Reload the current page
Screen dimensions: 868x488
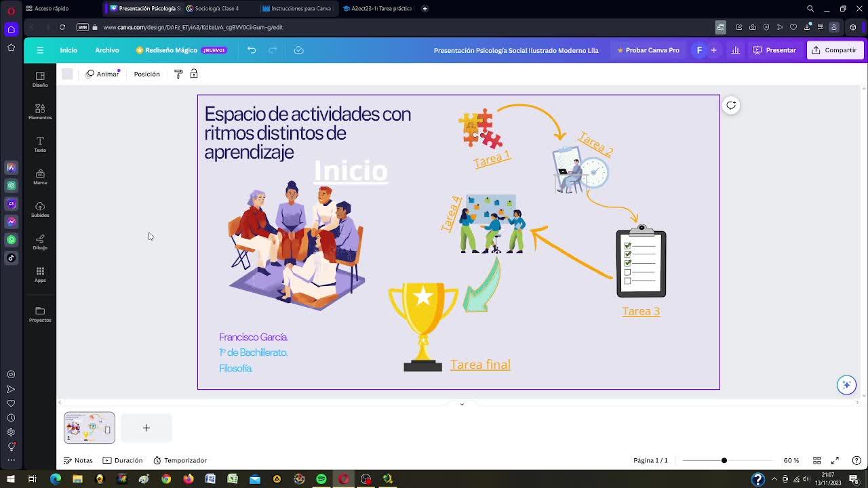(62, 27)
